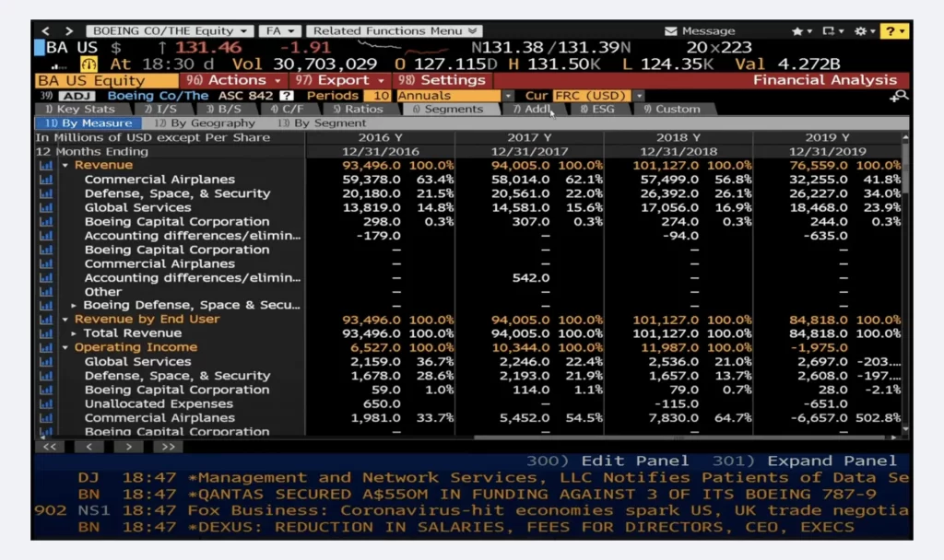The height and width of the screenshot is (560, 944).
Task: Chart Defense, Space, & Security revenue 20,180.0
Action: [46, 193]
